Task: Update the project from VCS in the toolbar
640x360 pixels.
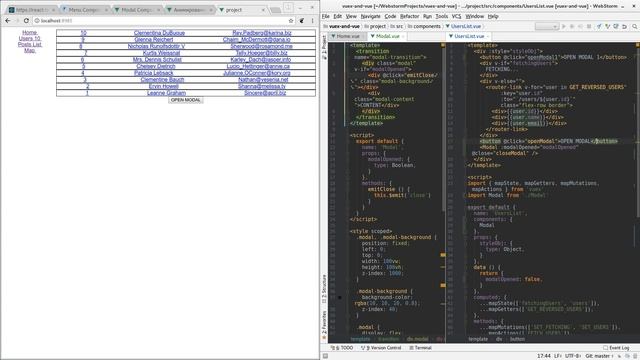Action: [599, 26]
